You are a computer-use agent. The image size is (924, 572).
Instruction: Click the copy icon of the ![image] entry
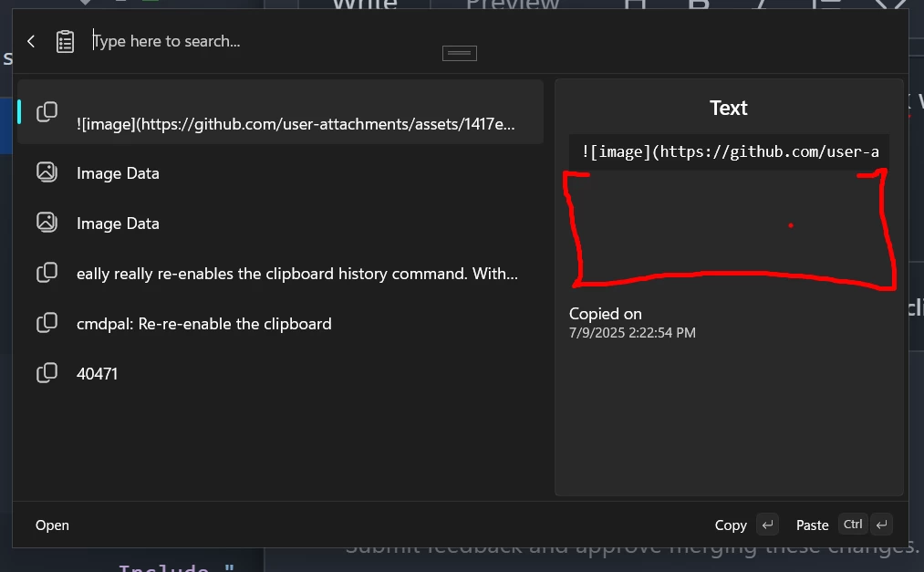(47, 111)
